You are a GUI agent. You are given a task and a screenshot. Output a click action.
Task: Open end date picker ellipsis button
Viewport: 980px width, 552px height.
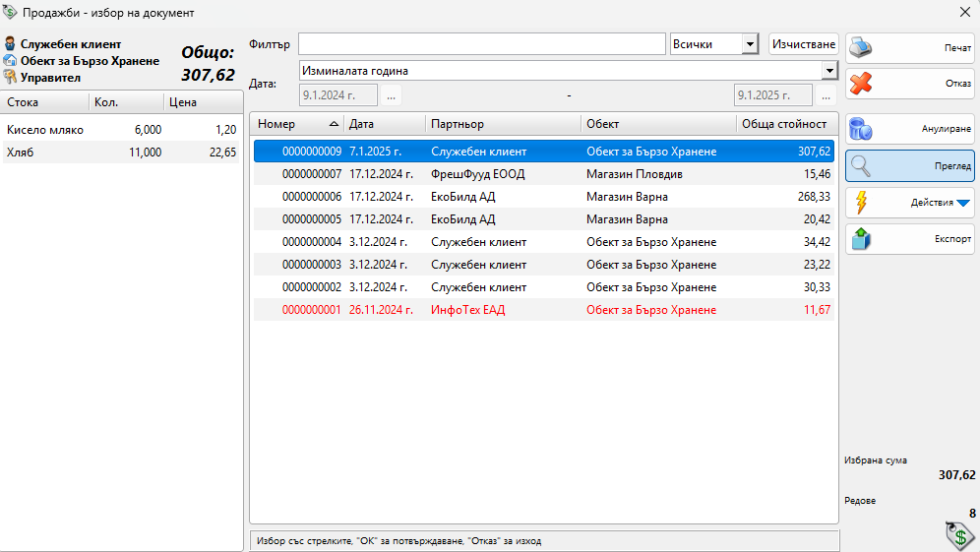pyautogui.click(x=826, y=95)
